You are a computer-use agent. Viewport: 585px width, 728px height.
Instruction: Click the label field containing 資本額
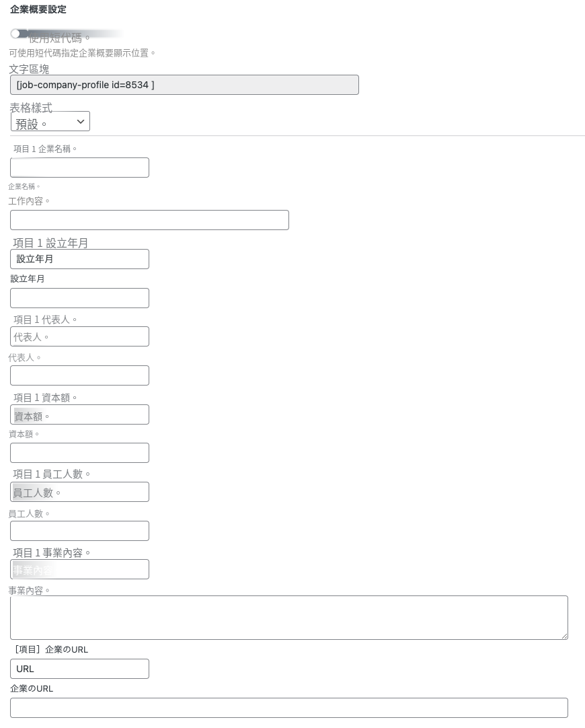pos(79,414)
